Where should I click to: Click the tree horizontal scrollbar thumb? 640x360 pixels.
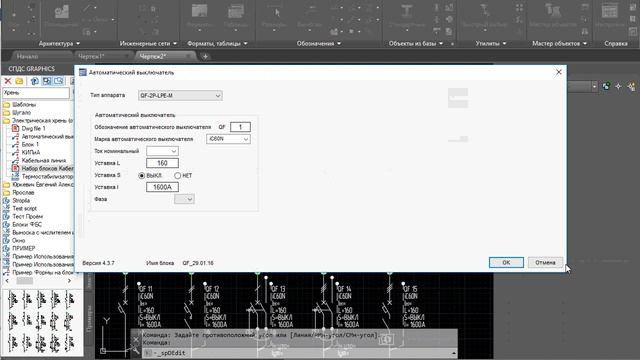point(24,281)
